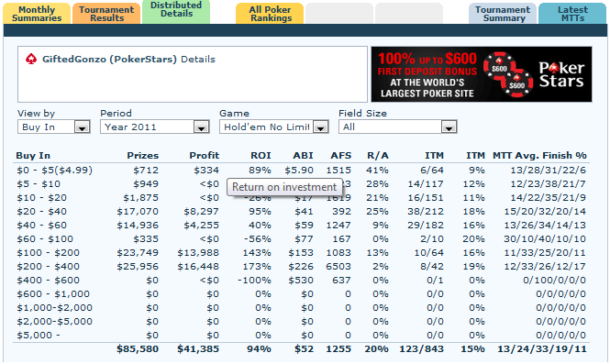
Task: Click the ABI column header
Action: point(303,156)
